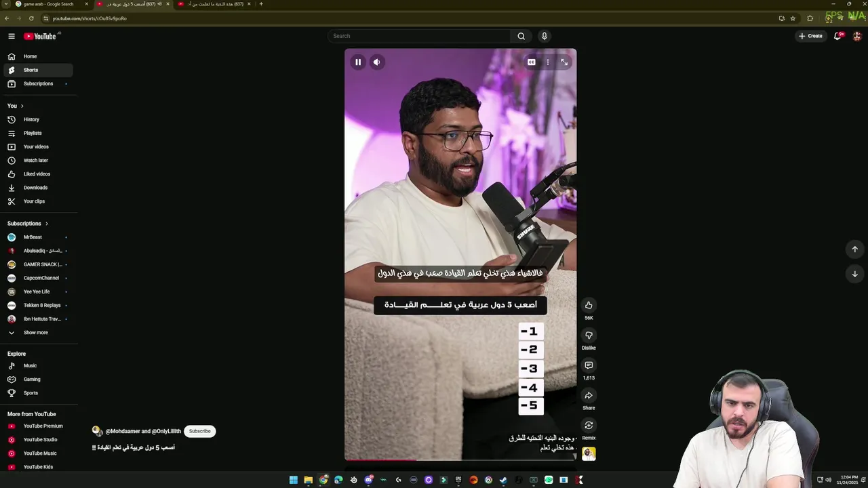Go back in browser history

point(7,18)
